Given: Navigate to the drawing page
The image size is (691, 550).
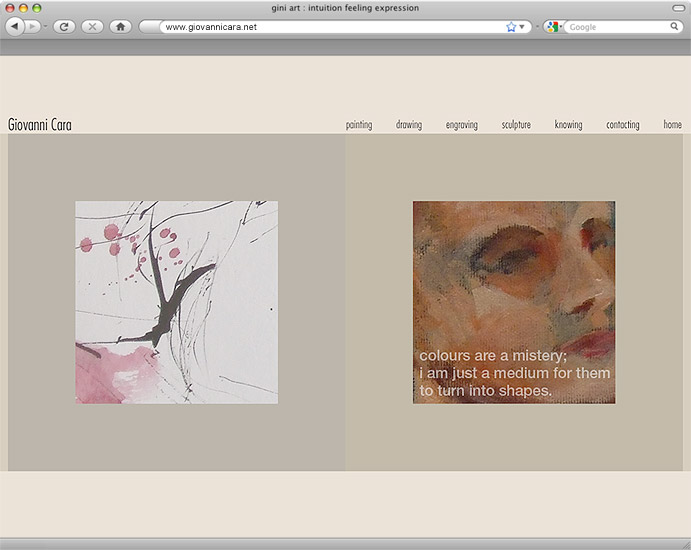Looking at the screenshot, I should tap(409, 125).
